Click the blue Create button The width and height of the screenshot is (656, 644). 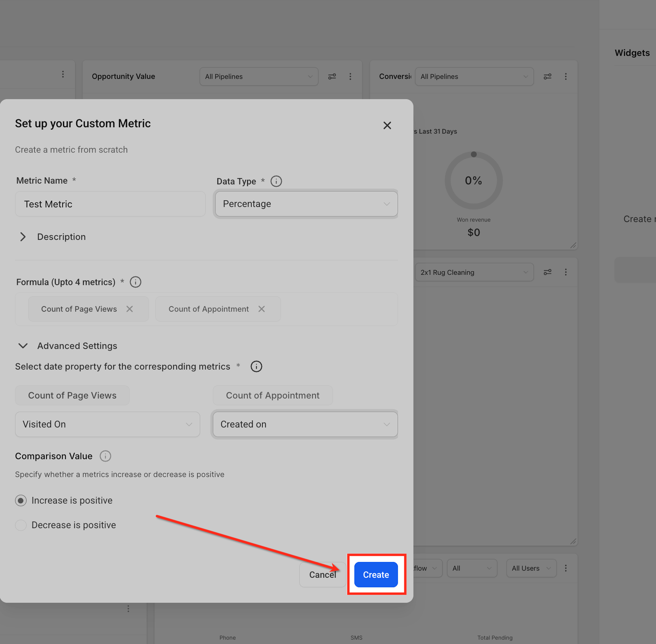click(x=376, y=575)
